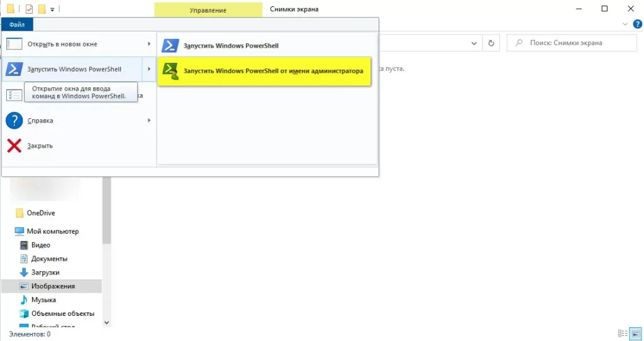Click the red X Закрыть icon
644x341 pixels.
[x=14, y=146]
